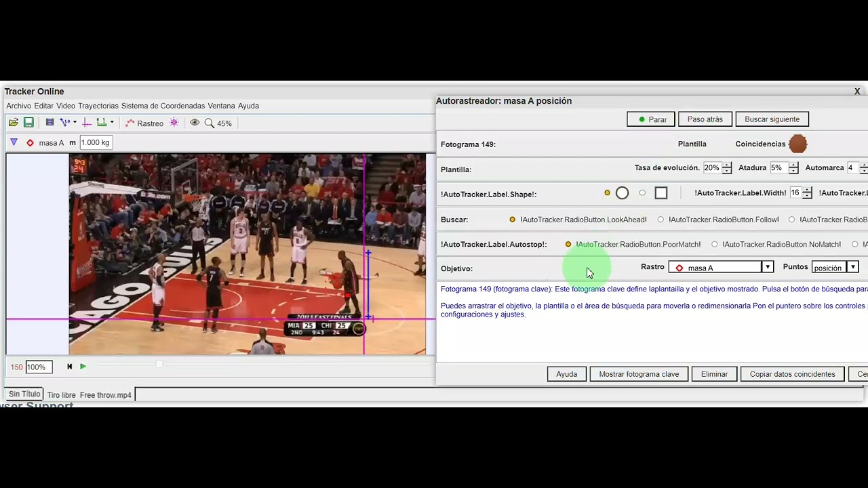Image resolution: width=868 pixels, height=488 pixels.
Task: Open the Archivo menu
Action: click(x=19, y=106)
